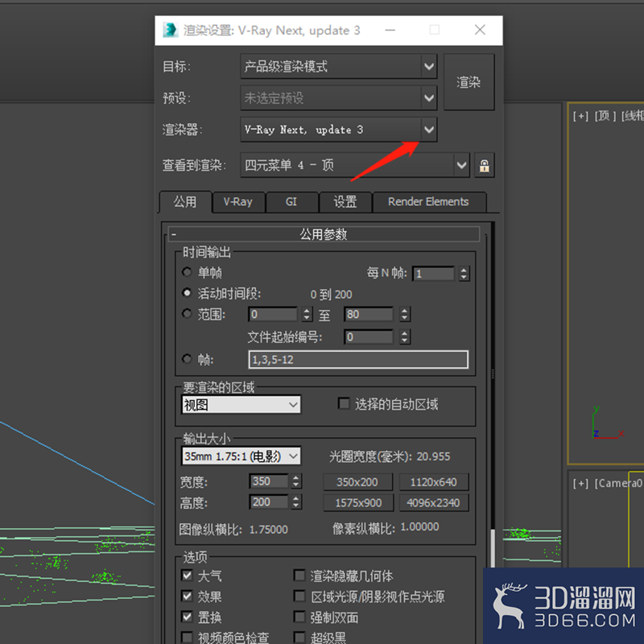Open the 目标 dropdown 产品级渲染模式
This screenshot has width=644, height=644.
[x=338, y=66]
